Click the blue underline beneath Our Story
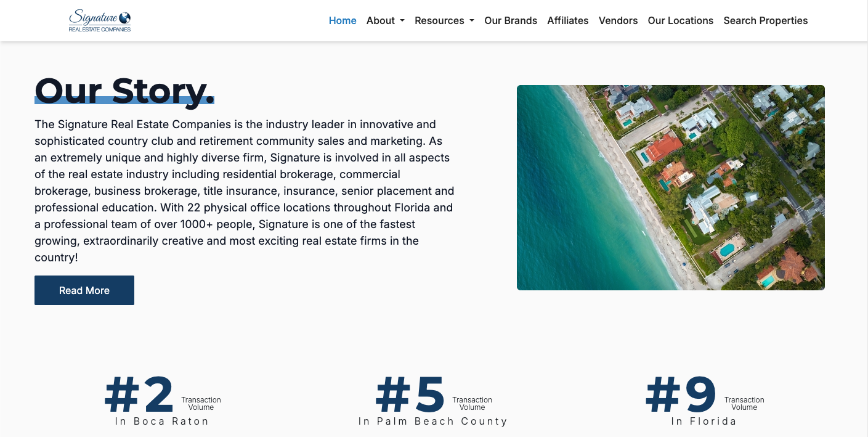The height and width of the screenshot is (437, 868). 123,100
